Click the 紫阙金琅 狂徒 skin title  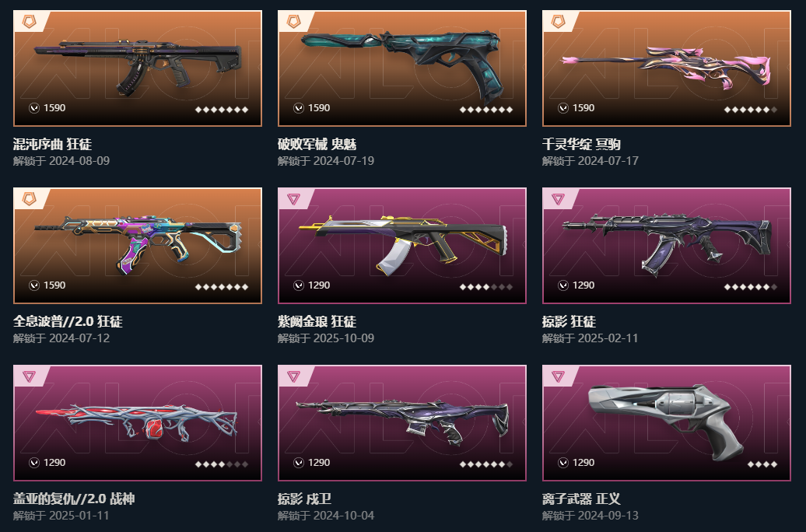coord(317,322)
